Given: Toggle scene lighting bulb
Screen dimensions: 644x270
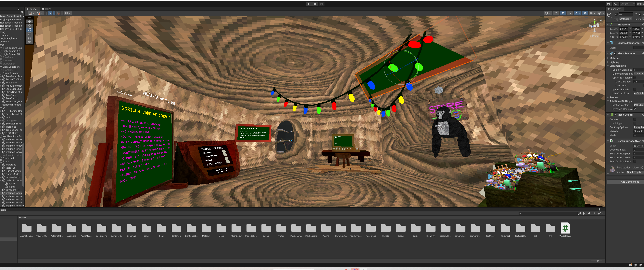Looking at the screenshot, I should coord(563,13).
